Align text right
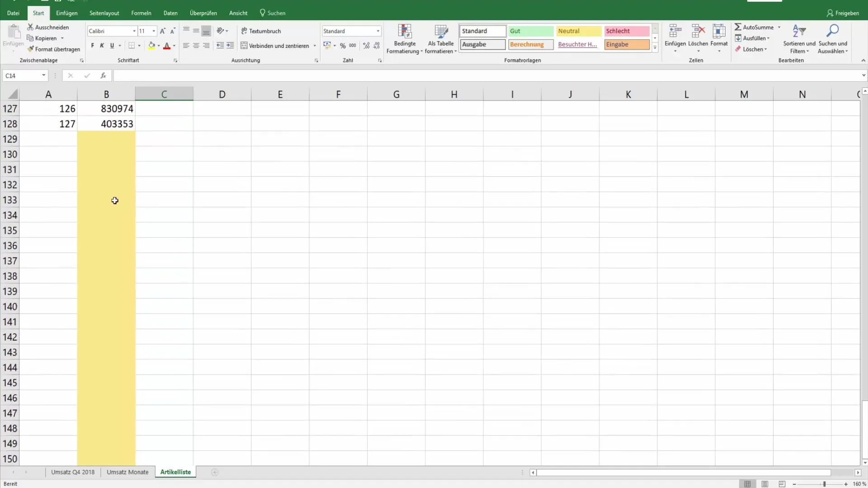 point(206,46)
